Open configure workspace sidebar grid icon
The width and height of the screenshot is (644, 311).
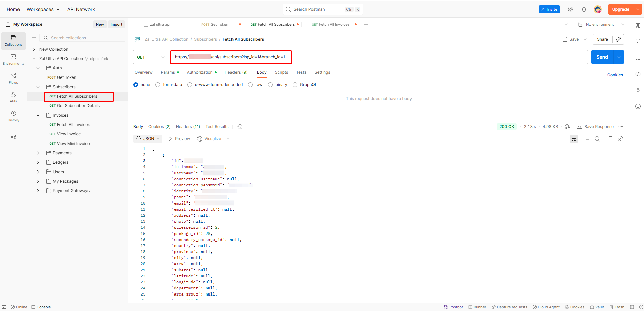[x=13, y=137]
